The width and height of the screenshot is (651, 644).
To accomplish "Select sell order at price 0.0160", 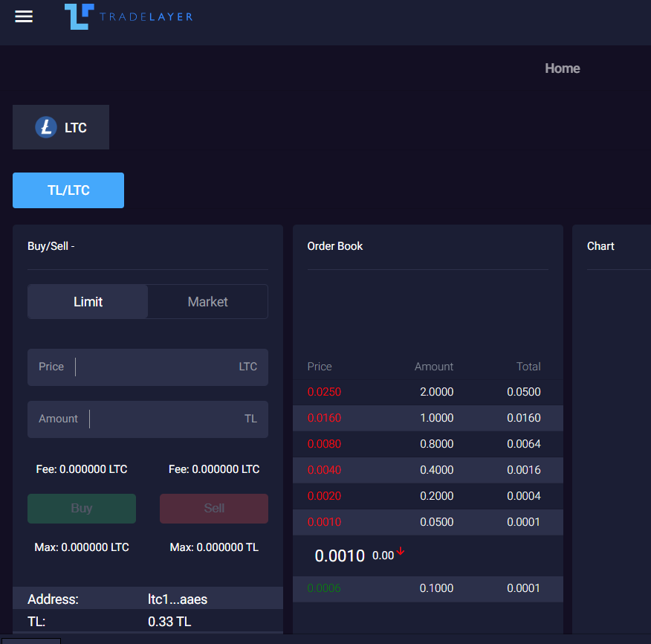I will click(428, 418).
